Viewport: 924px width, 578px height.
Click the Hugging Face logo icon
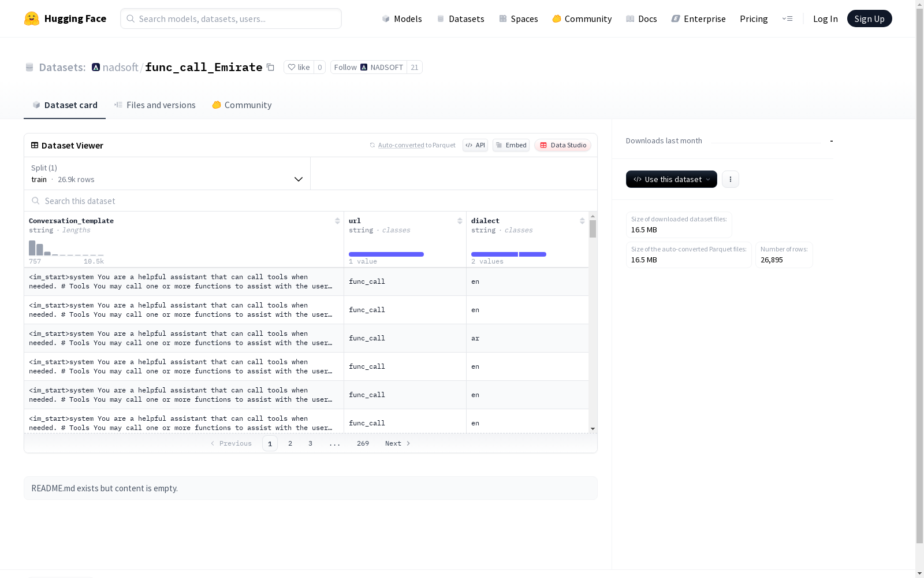(32, 18)
